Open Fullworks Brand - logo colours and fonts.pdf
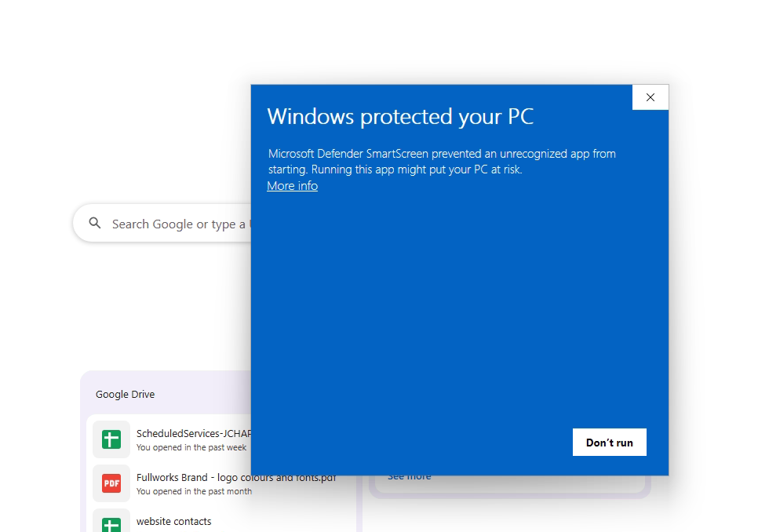Image resolution: width=758 pixels, height=532 pixels. pyautogui.click(x=236, y=477)
